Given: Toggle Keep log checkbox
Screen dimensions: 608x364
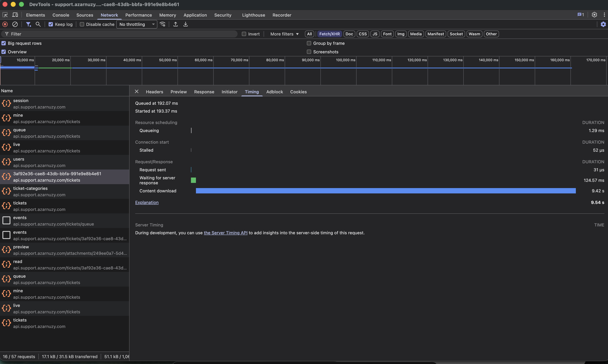Looking at the screenshot, I should tap(51, 24).
